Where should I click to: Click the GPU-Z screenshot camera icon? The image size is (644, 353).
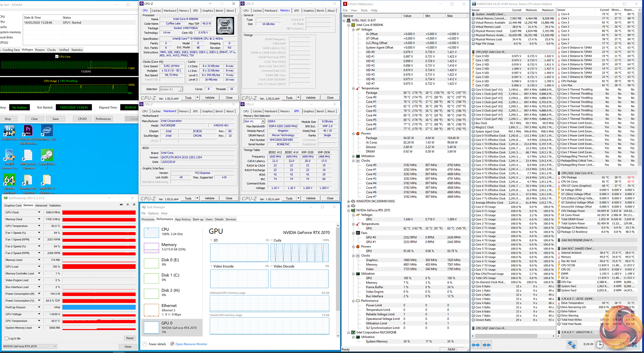[121, 204]
